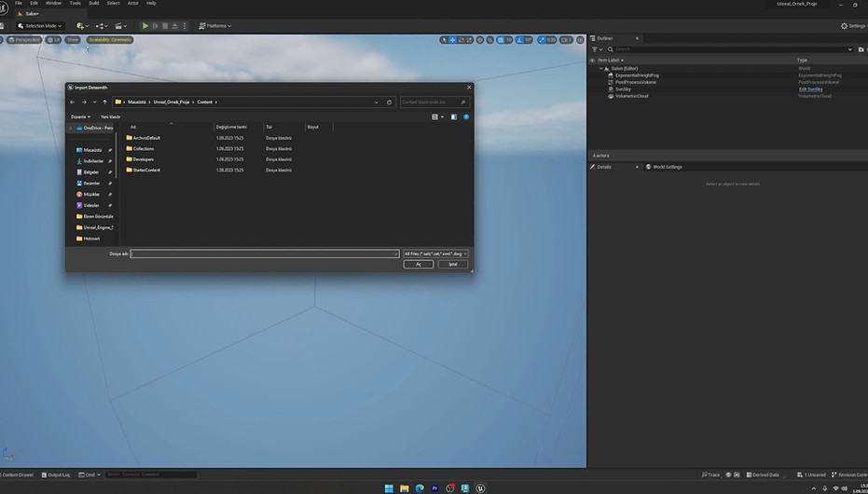Open the dialog help question icon
Viewport: 868px width, 494px height.
pos(466,117)
